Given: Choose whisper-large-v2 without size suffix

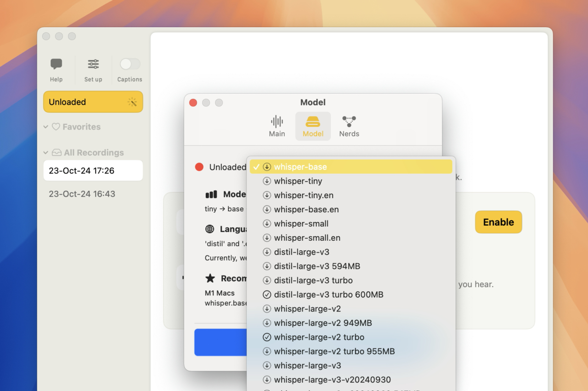Looking at the screenshot, I should click(351, 309).
